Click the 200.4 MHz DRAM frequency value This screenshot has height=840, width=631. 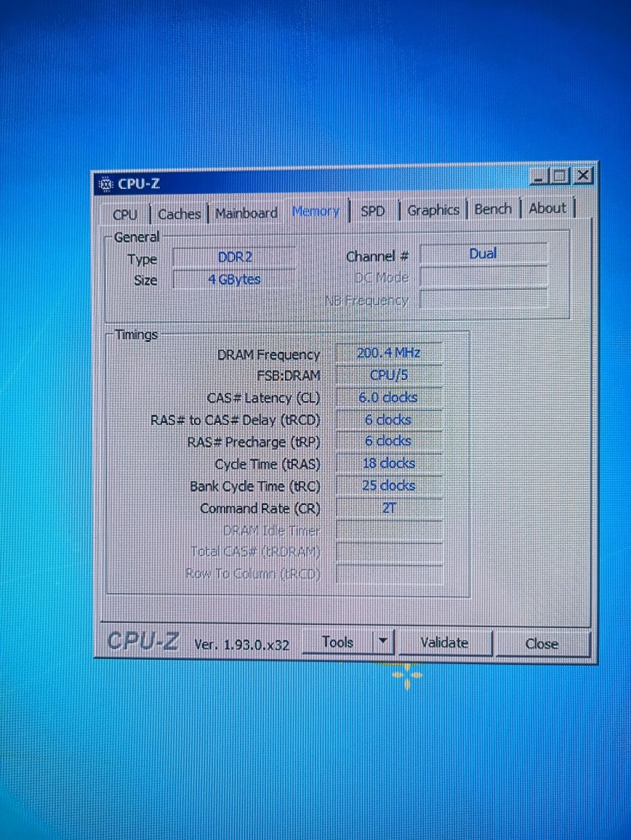click(389, 353)
